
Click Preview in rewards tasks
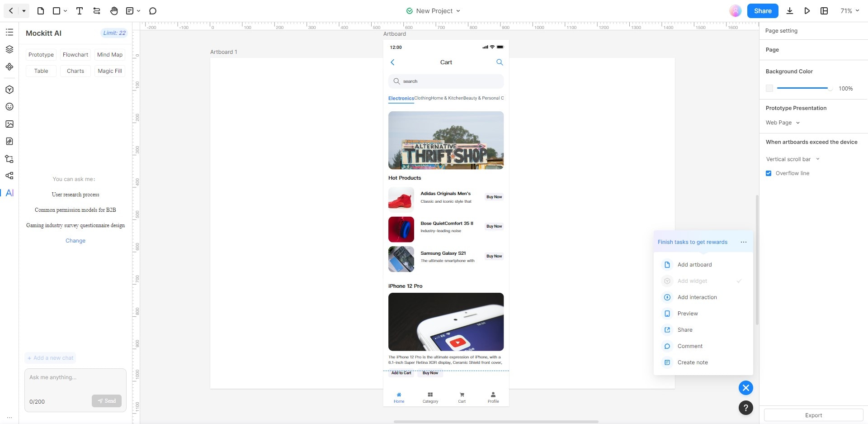point(688,314)
